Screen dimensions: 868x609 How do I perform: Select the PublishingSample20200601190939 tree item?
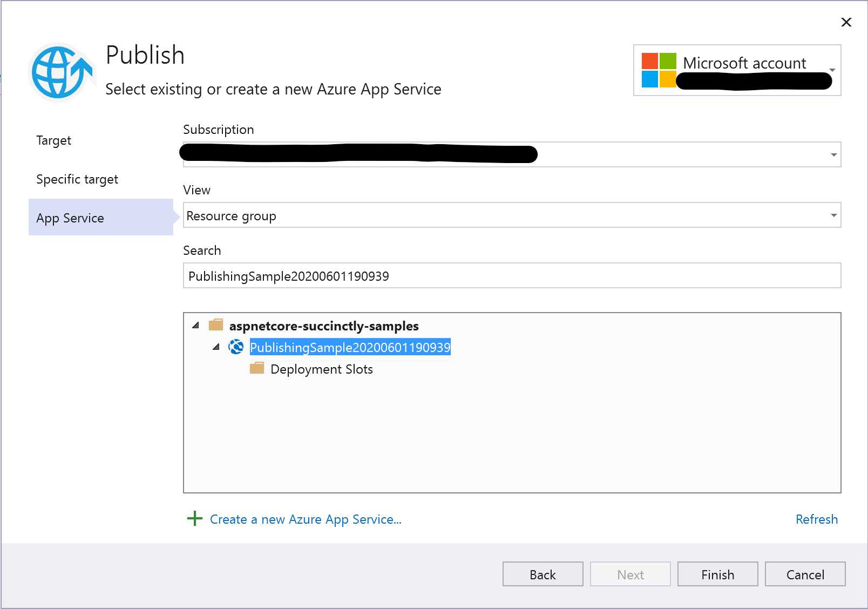click(x=350, y=347)
